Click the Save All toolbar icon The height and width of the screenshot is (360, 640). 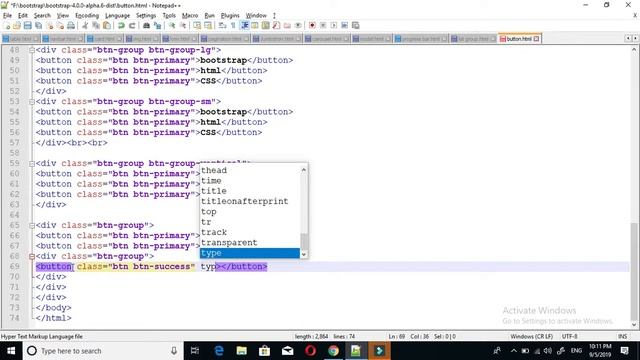coord(38,25)
